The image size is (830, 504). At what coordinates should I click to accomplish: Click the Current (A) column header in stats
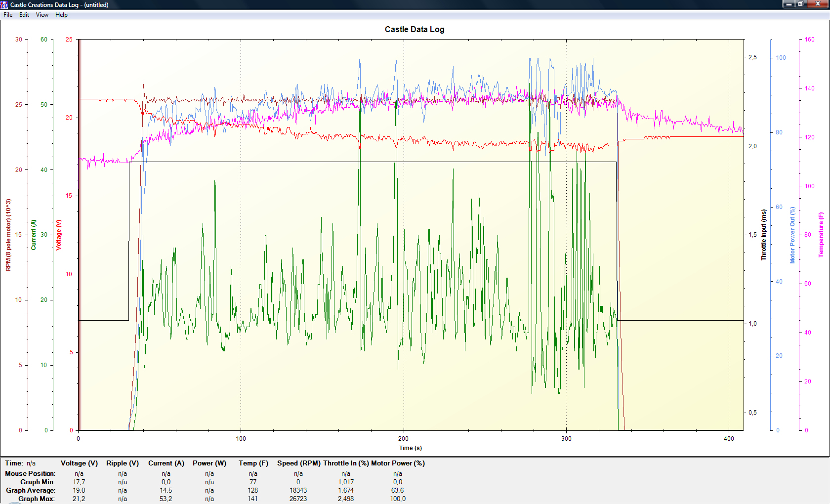pos(166,463)
